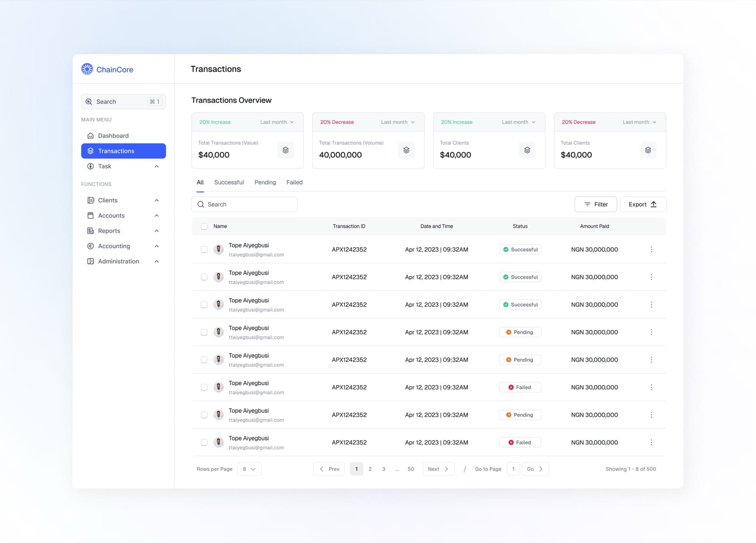Switch to the Successful tab
The height and width of the screenshot is (543, 756).
229,182
